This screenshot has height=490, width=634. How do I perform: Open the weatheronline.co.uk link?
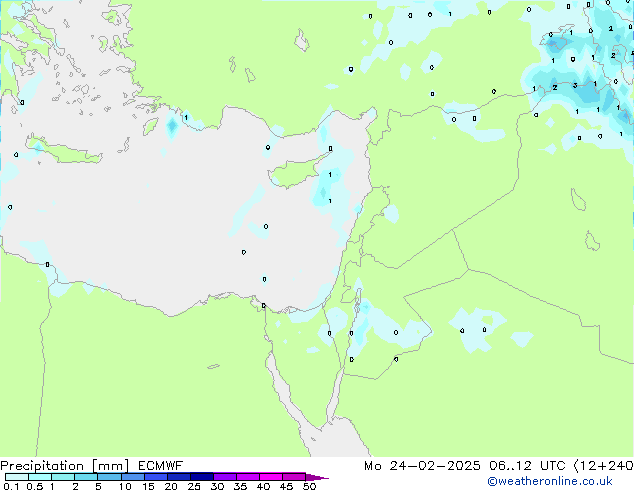pyautogui.click(x=550, y=481)
